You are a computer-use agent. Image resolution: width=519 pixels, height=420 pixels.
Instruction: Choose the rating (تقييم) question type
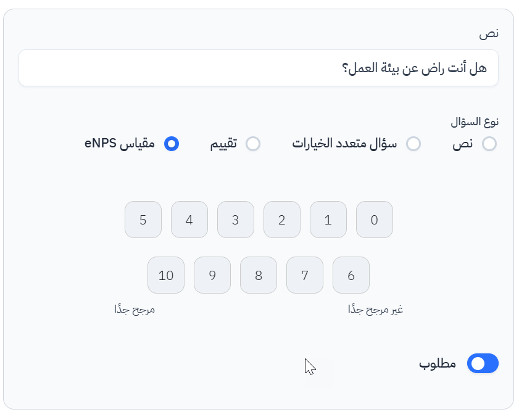pos(253,144)
